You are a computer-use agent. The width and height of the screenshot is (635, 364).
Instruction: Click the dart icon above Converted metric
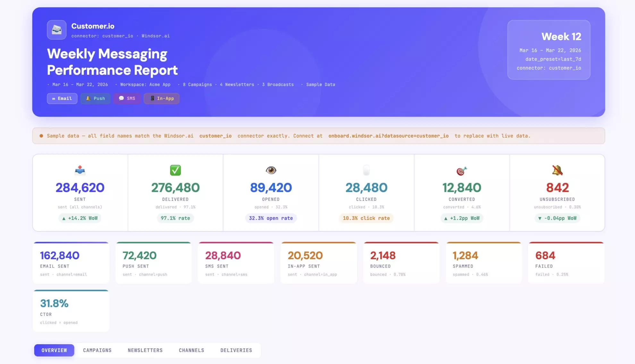click(461, 171)
